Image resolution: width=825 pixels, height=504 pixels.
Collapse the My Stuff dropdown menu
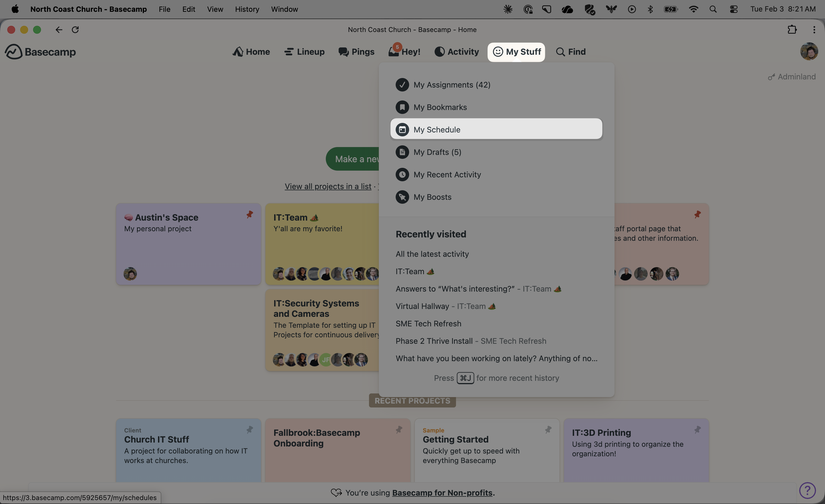coord(516,52)
